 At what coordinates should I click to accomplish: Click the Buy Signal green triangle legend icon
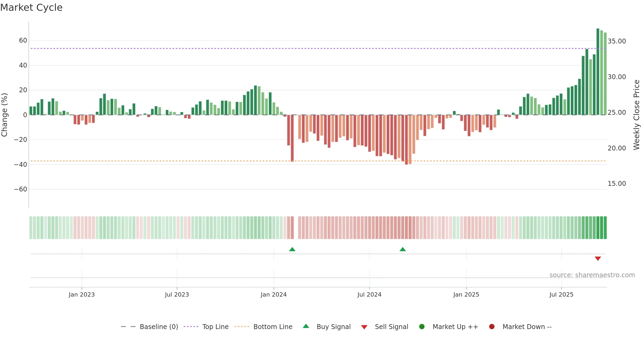point(306,326)
